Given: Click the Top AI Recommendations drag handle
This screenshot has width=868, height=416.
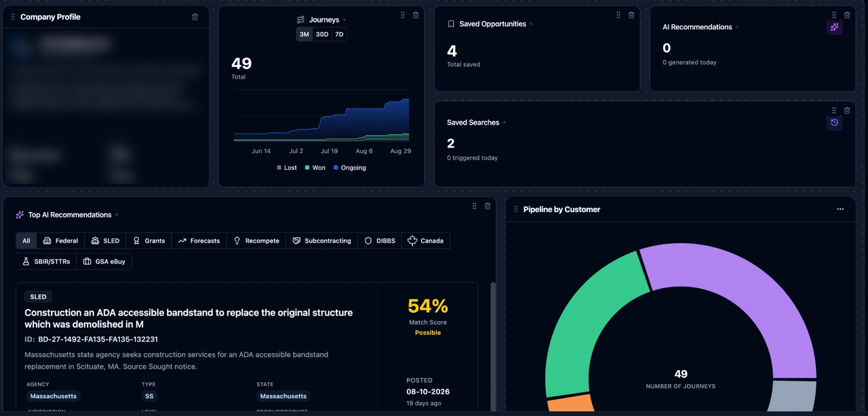Looking at the screenshot, I should 475,206.
